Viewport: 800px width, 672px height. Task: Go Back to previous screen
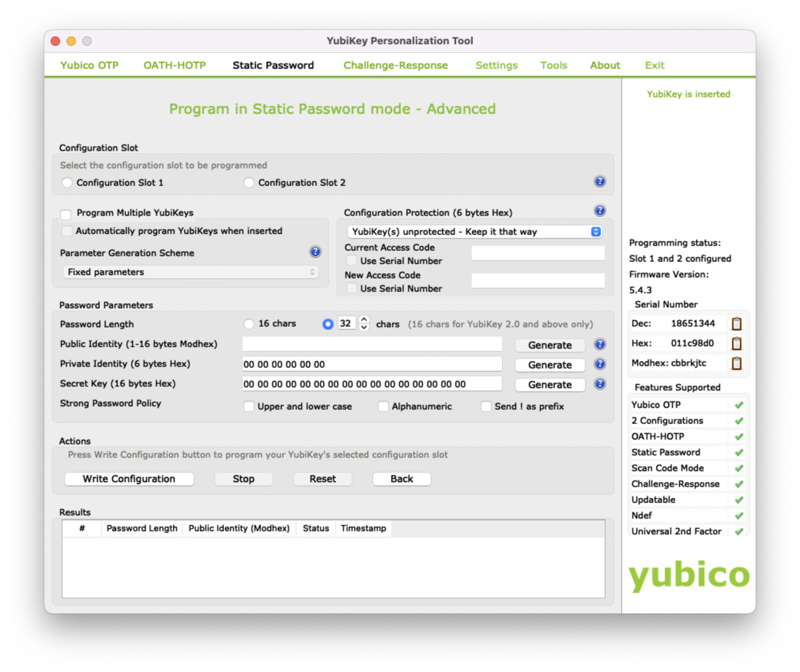click(402, 479)
